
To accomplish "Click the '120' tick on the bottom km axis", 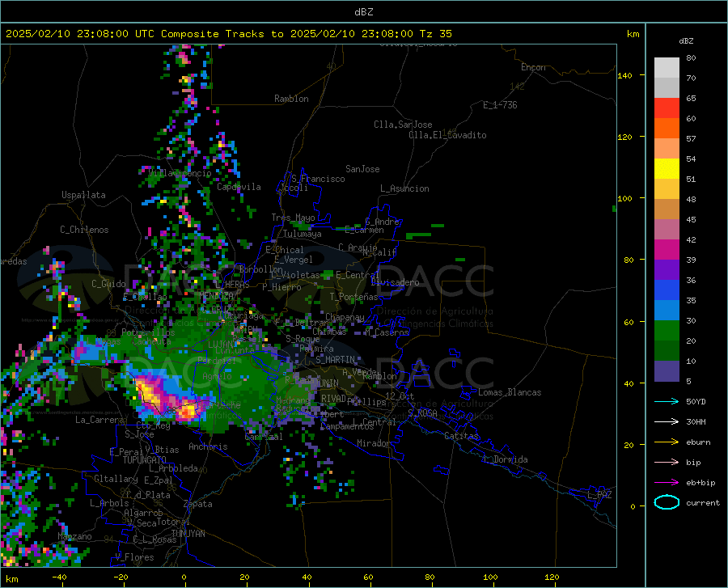I will pyautogui.click(x=552, y=577).
